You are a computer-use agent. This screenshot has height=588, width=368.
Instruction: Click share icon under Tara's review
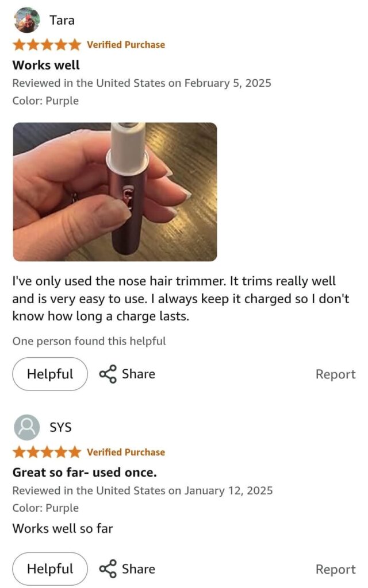pos(108,374)
